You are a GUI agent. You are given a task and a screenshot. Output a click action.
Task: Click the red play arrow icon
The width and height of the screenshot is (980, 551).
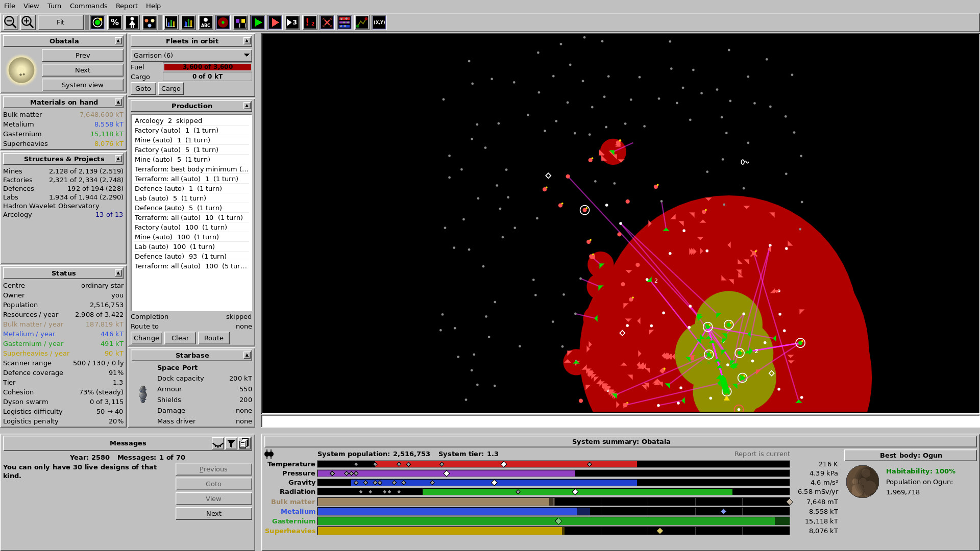point(275,22)
